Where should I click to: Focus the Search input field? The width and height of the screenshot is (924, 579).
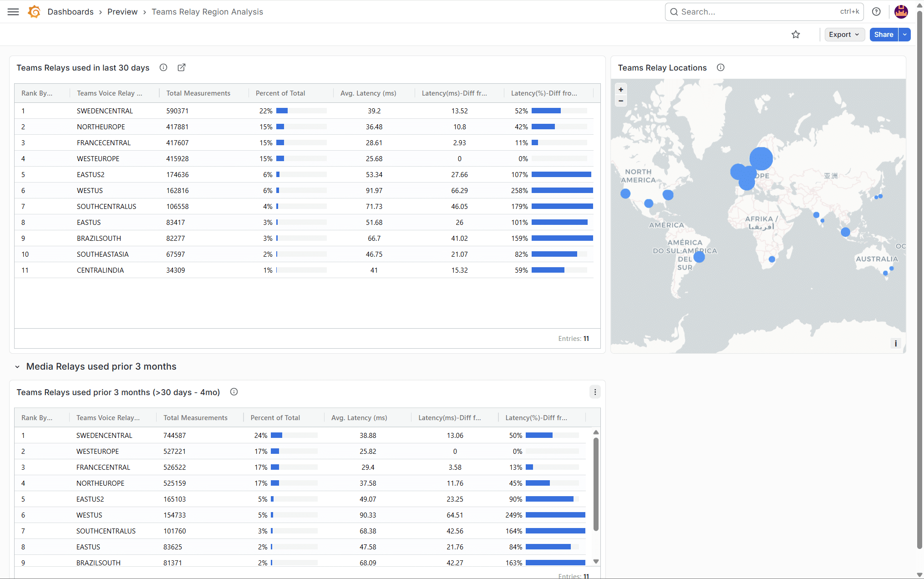764,12
